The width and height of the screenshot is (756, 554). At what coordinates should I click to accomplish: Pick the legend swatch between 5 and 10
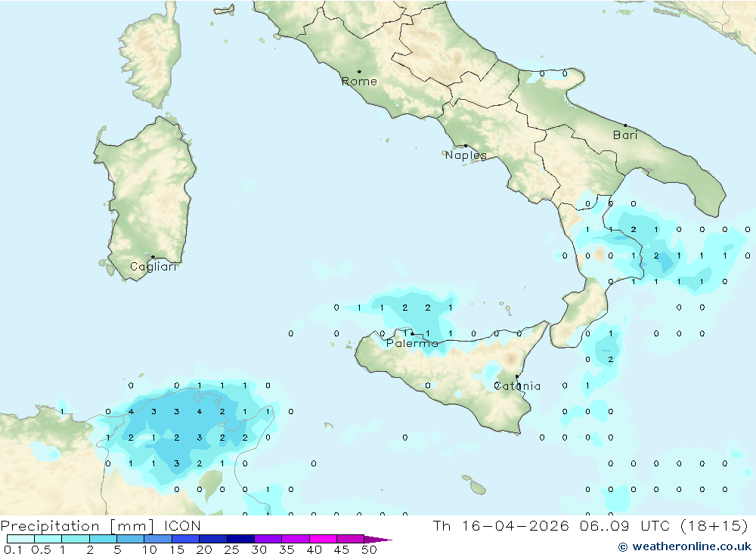[131, 539]
